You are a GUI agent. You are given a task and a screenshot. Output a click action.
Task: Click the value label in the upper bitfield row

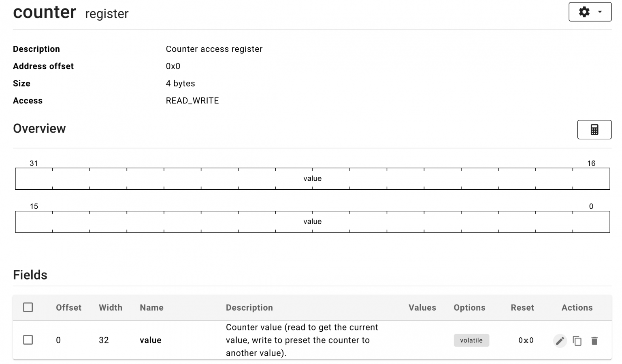[312, 178]
